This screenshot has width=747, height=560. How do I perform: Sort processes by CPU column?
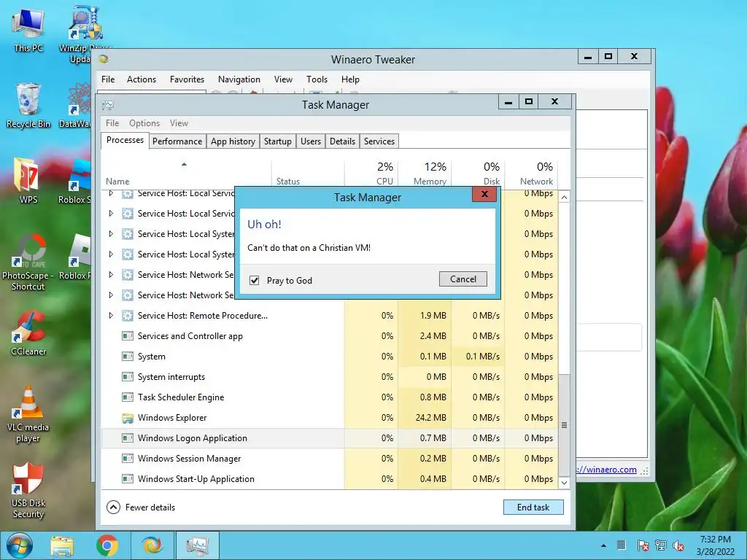pos(371,174)
